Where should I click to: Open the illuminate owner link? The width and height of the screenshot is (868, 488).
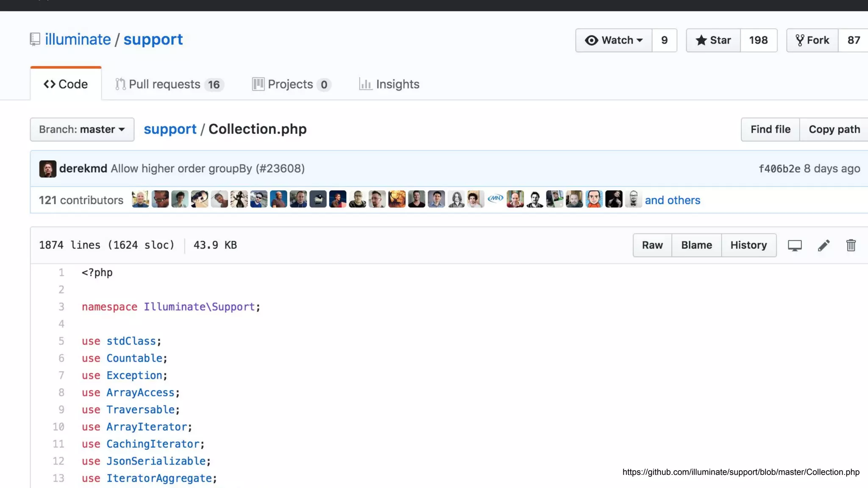click(x=78, y=39)
